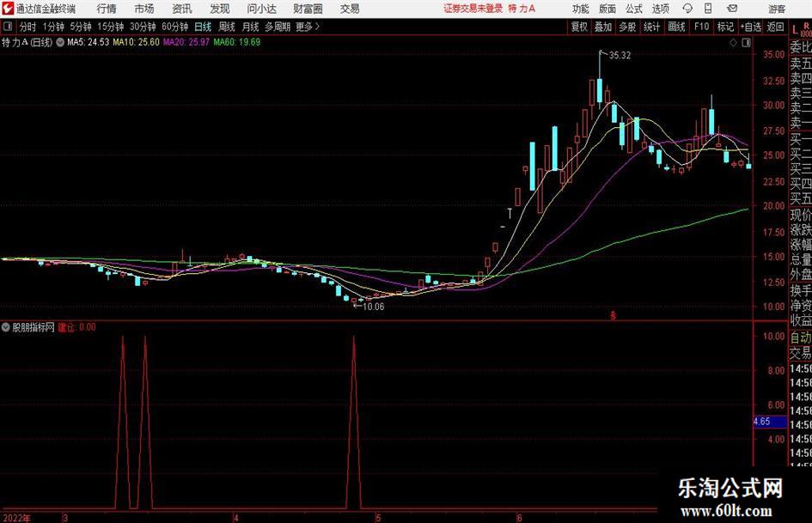Viewport: 812px width, 523px height.
Task: Click the MA10: 25.60 indicator label
Action: 137,42
